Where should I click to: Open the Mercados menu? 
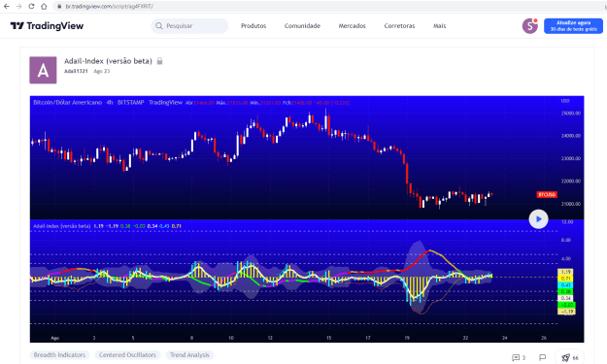coord(352,26)
